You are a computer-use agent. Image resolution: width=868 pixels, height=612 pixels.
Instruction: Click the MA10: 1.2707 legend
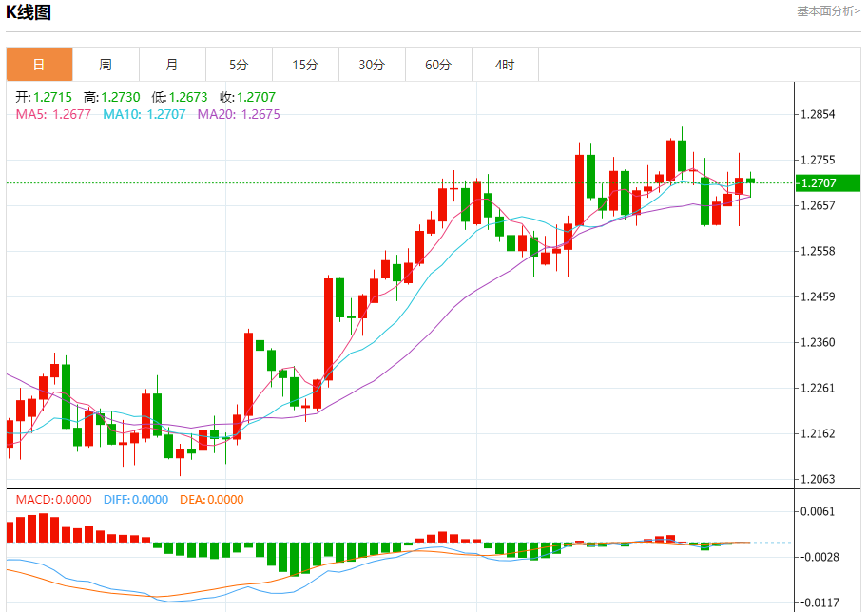[x=144, y=114]
